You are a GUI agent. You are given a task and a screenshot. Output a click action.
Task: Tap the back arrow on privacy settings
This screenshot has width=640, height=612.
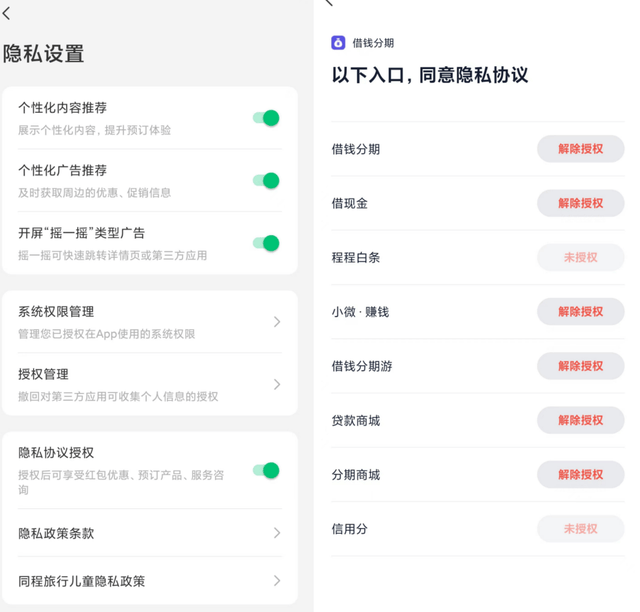pyautogui.click(x=8, y=14)
